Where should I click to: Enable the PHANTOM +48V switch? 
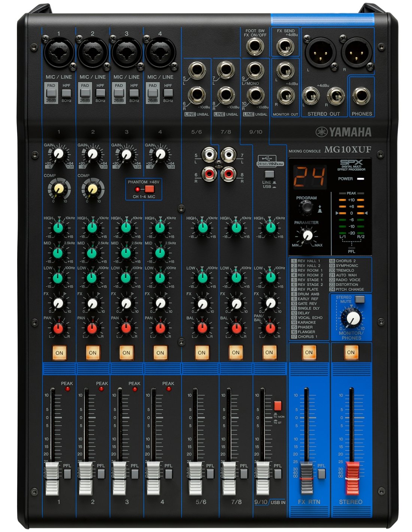coord(149,189)
